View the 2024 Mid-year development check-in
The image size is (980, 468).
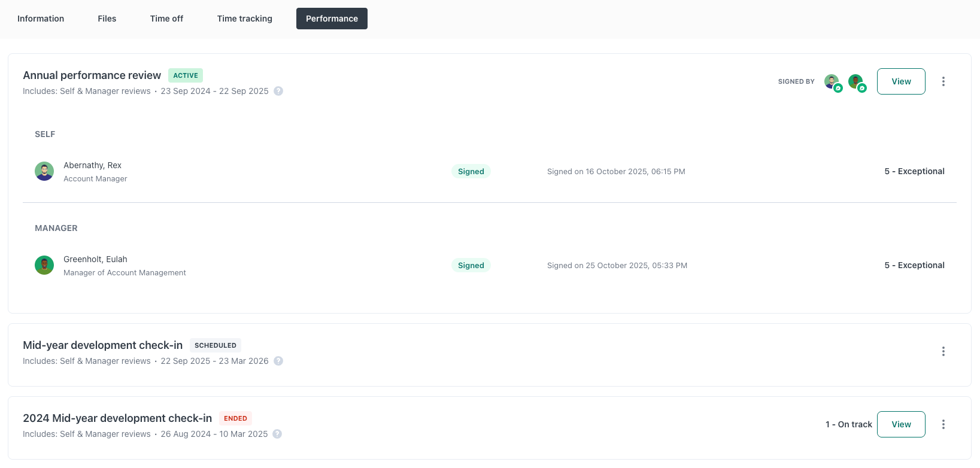pos(900,424)
